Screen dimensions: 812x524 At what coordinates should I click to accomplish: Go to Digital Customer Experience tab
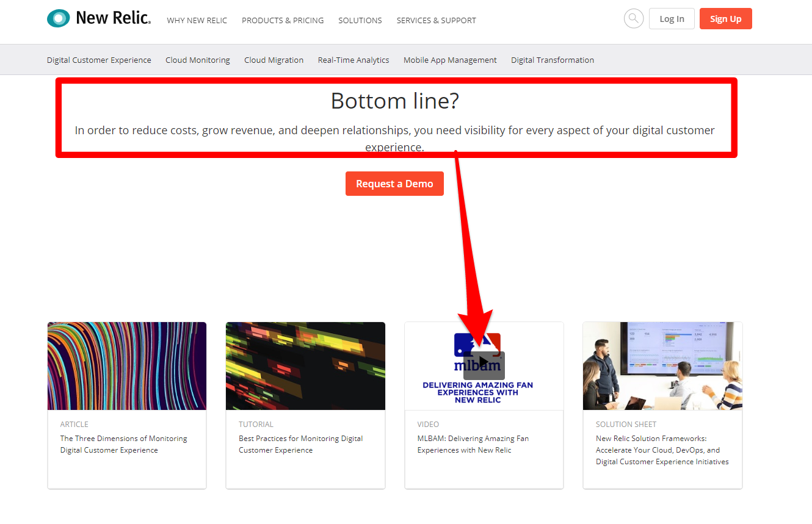click(99, 60)
